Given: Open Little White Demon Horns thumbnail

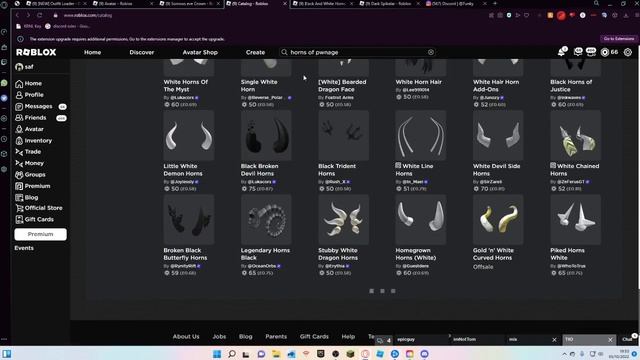Looking at the screenshot, I should [189, 136].
